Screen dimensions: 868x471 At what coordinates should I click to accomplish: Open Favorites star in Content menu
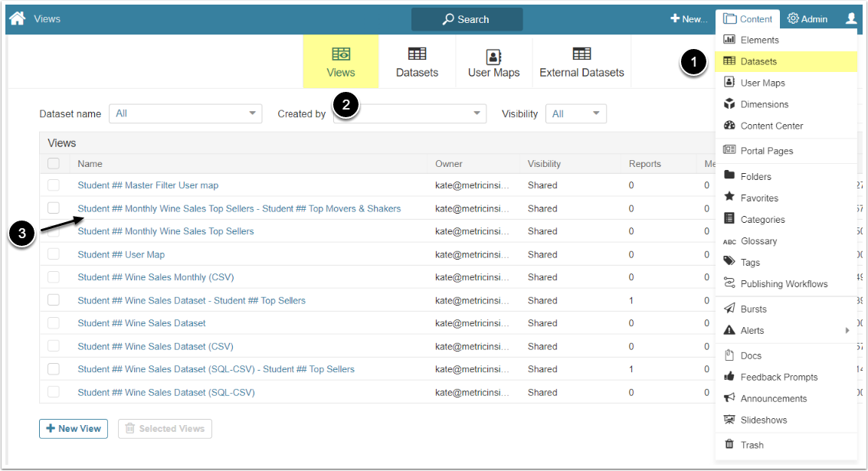pos(729,198)
